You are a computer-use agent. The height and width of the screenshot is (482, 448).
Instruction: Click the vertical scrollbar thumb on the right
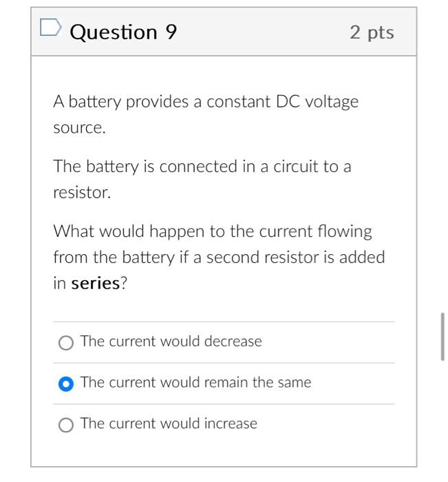point(442,337)
